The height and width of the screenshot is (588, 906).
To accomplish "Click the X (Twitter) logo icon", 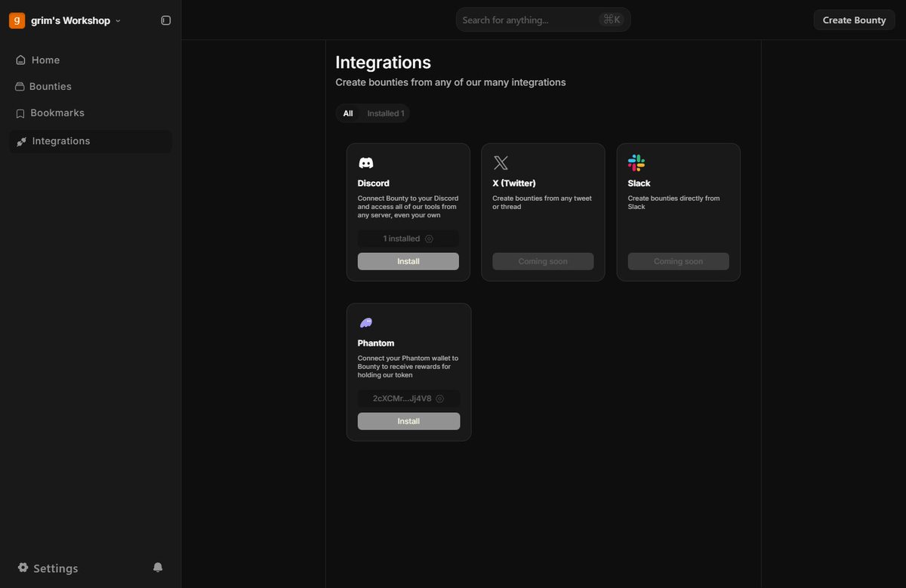I will coord(501,162).
